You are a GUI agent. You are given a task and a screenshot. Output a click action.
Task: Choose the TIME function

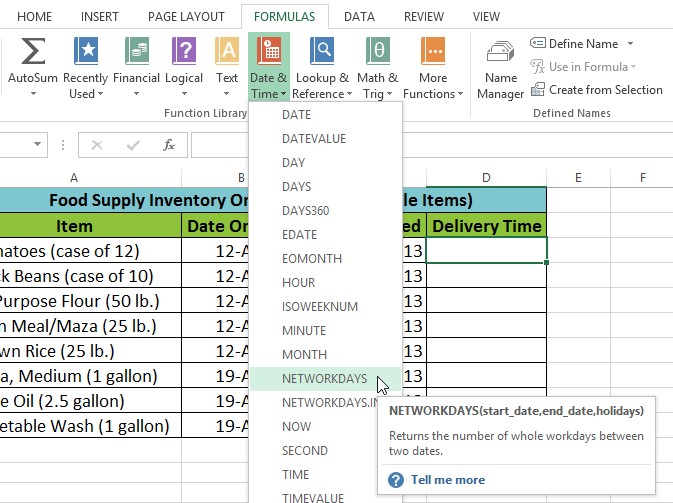coord(313,475)
